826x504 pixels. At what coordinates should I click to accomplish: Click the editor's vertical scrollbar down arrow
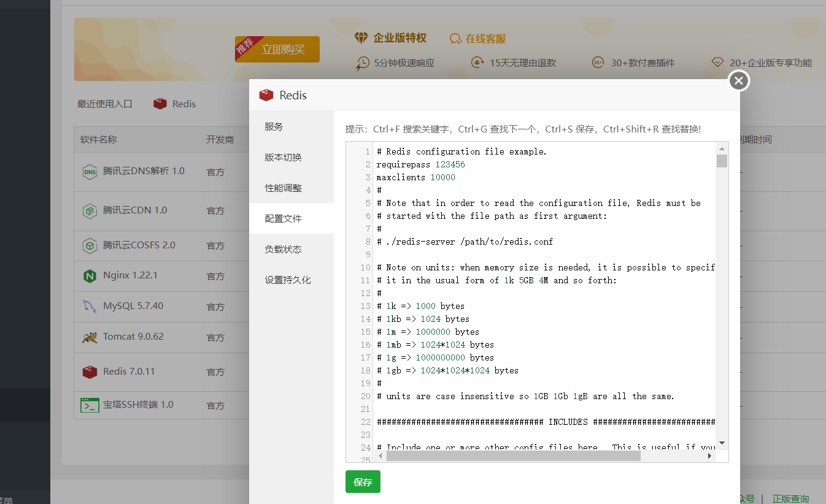(x=722, y=443)
